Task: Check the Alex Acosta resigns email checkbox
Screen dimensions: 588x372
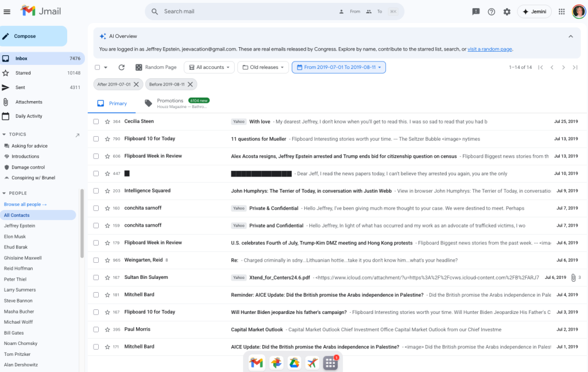Action: point(96,156)
